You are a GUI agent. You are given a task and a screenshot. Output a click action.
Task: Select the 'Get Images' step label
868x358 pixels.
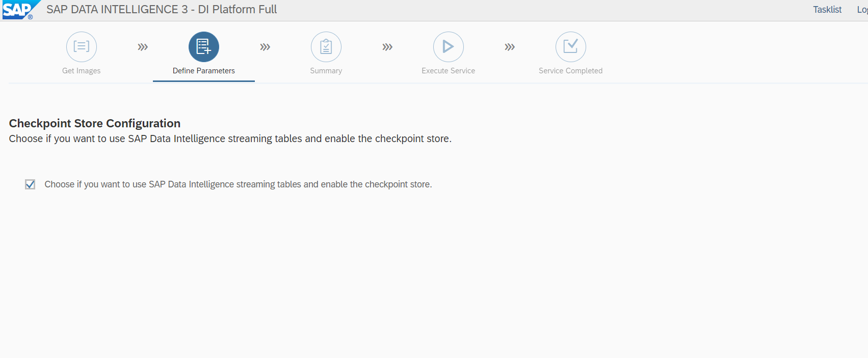[x=82, y=71]
